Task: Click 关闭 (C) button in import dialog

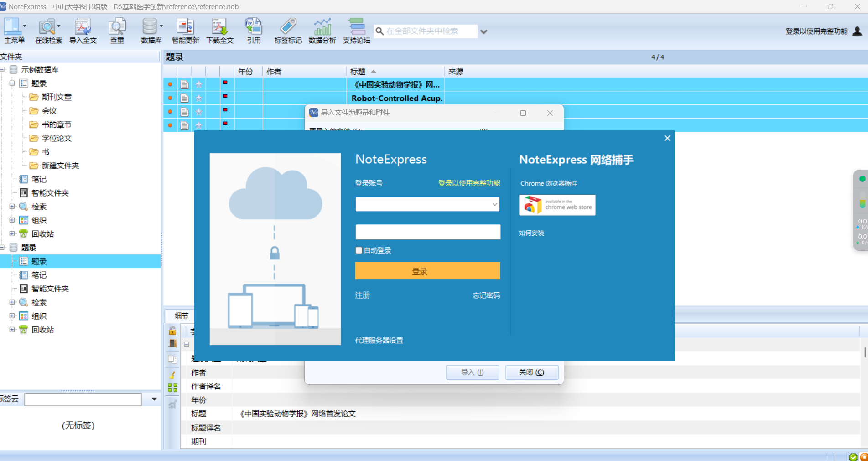Action: [x=532, y=373]
